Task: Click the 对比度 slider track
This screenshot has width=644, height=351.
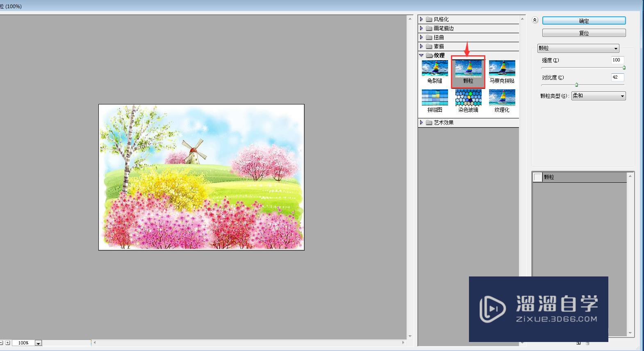Action: 583,85
